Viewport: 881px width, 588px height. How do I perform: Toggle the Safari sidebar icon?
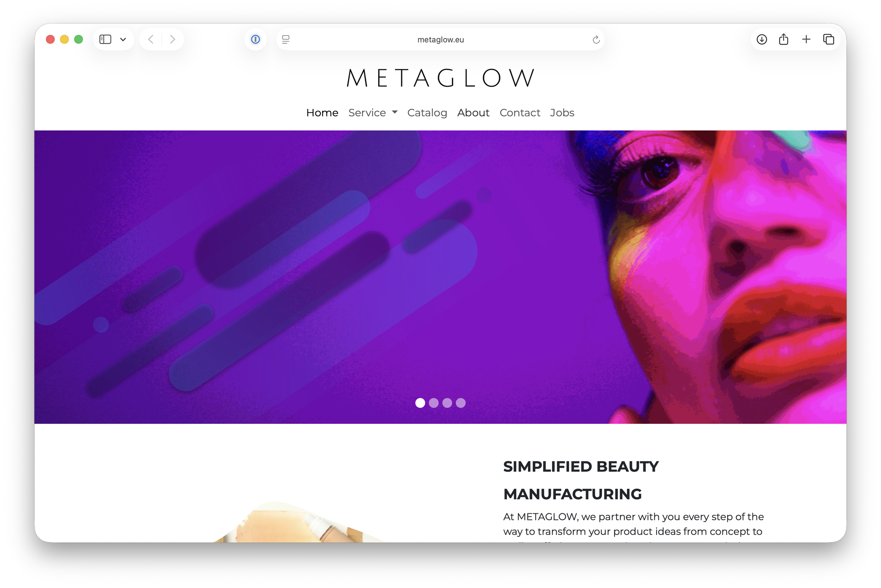pyautogui.click(x=105, y=39)
